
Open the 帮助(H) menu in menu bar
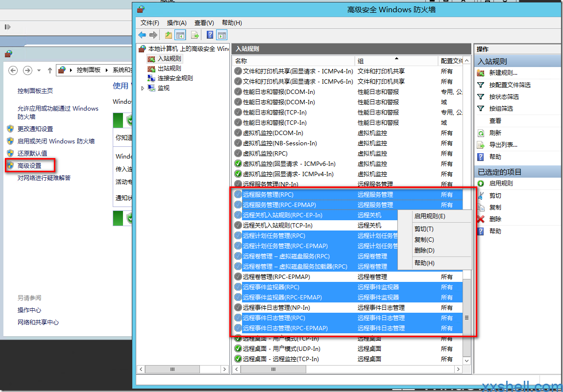(x=232, y=23)
